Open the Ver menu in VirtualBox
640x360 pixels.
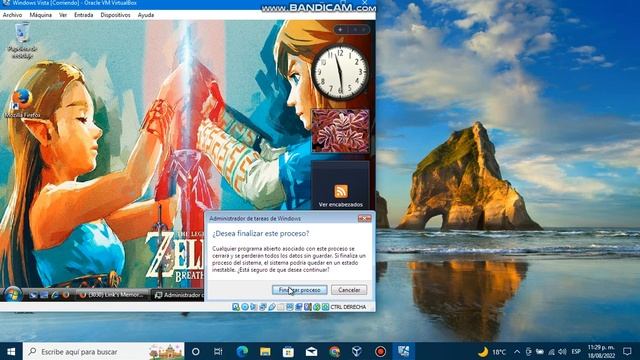pos(63,15)
